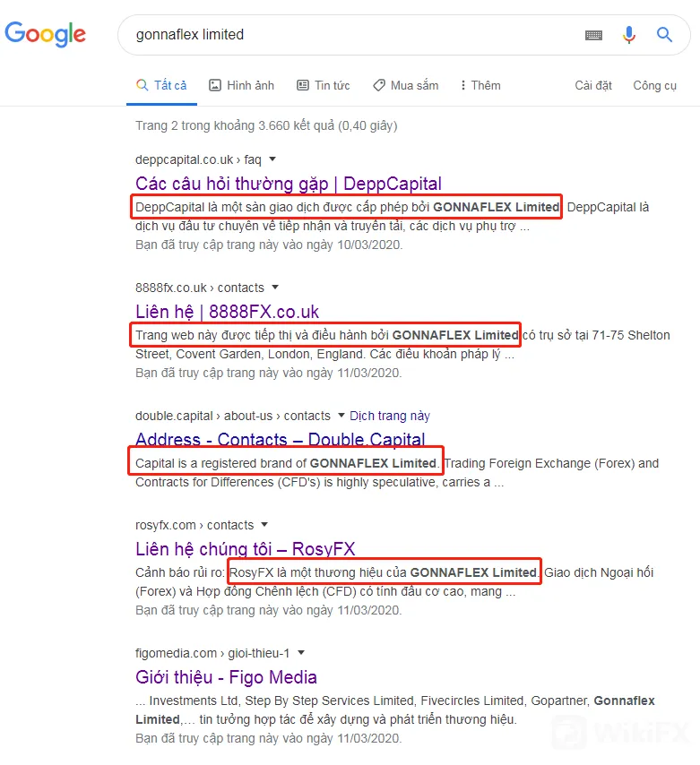Open result Các câu hỏi thường gặp | DeppCapital
This screenshot has height=765, width=700.
point(289,184)
